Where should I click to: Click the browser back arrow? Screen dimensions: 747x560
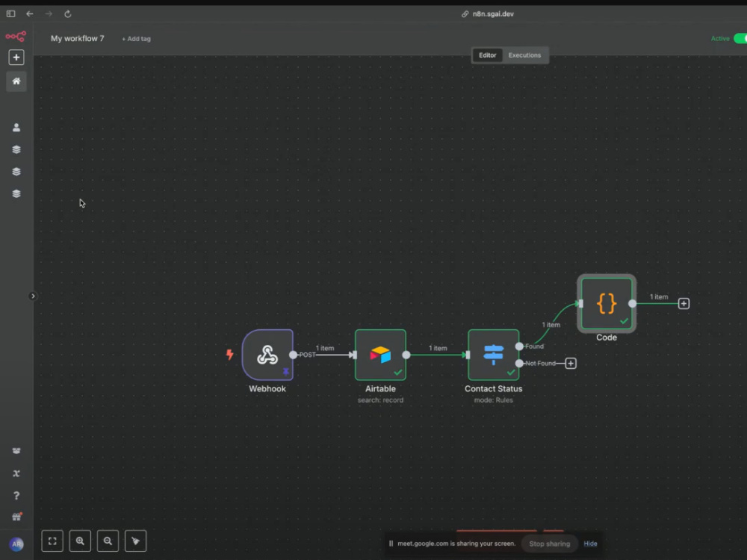[x=30, y=13]
